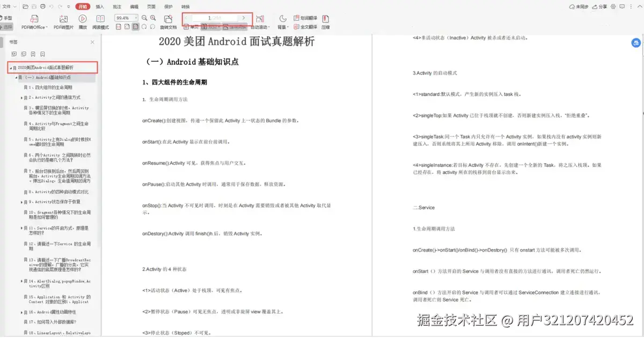Switch to the 开始 ribbon tab
Screen dimensions: 644x338
tap(82, 6)
